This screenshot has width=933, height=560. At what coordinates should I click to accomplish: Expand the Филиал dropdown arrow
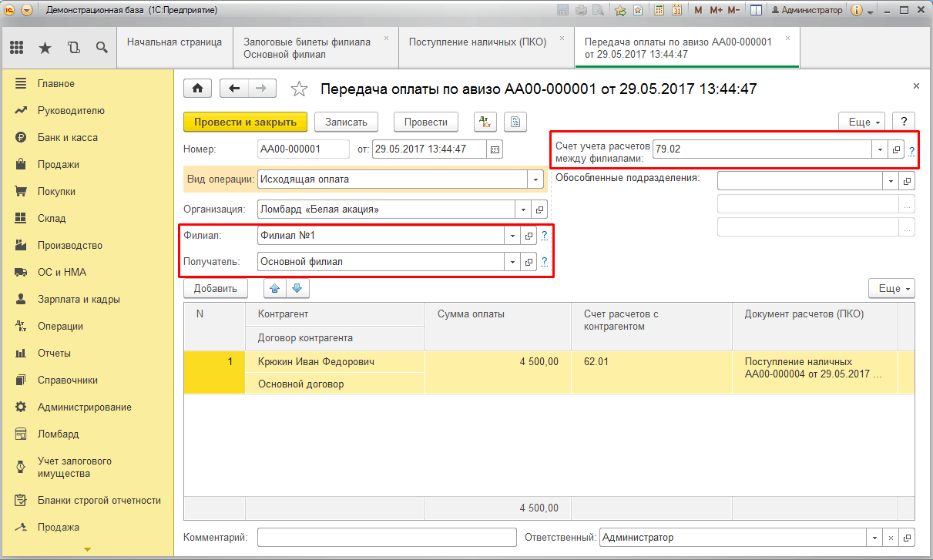pyautogui.click(x=513, y=235)
